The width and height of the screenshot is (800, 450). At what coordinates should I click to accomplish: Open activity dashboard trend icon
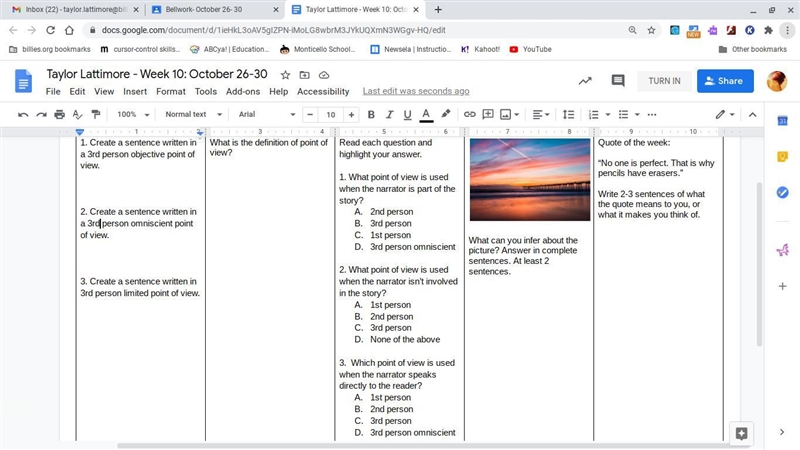(x=585, y=81)
